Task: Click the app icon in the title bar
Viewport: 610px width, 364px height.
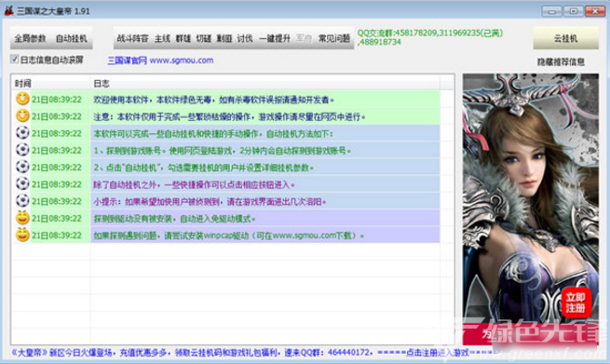Action: tap(9, 10)
